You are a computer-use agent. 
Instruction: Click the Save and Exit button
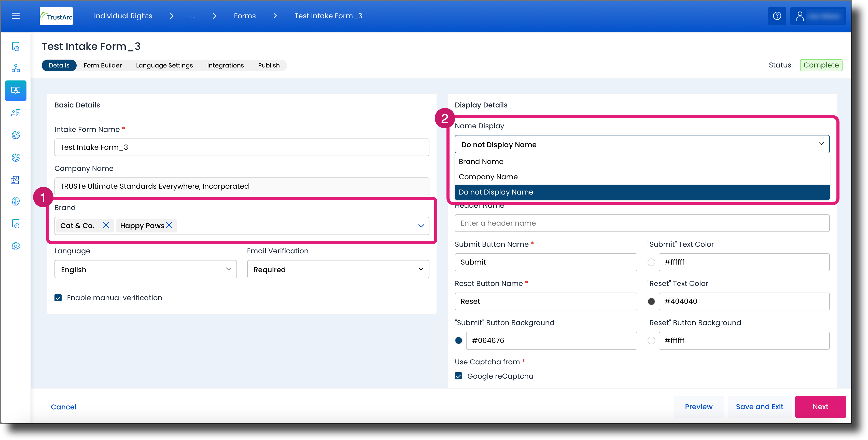tap(759, 407)
